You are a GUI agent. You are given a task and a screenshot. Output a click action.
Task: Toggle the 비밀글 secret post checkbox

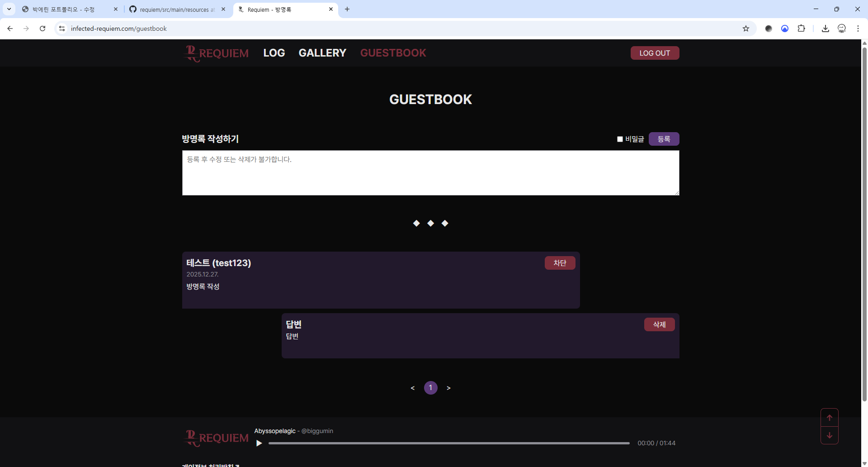620,139
